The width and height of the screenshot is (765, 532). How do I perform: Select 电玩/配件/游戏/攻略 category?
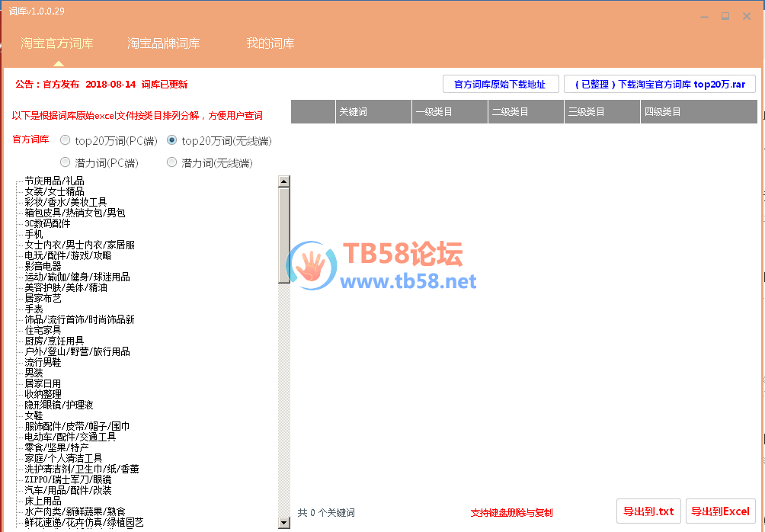point(69,255)
